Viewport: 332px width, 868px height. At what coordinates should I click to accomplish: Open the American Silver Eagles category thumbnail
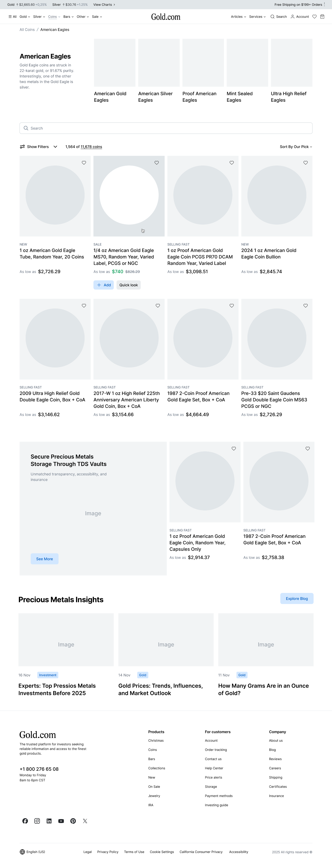(x=159, y=63)
